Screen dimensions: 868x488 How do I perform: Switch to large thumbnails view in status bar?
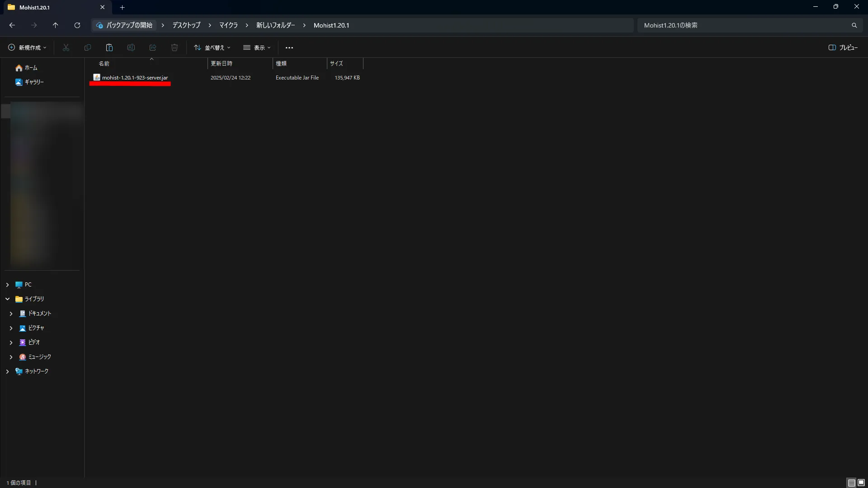(x=861, y=483)
